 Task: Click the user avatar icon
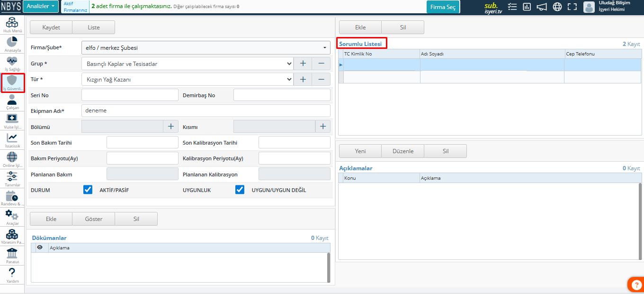coord(589,7)
